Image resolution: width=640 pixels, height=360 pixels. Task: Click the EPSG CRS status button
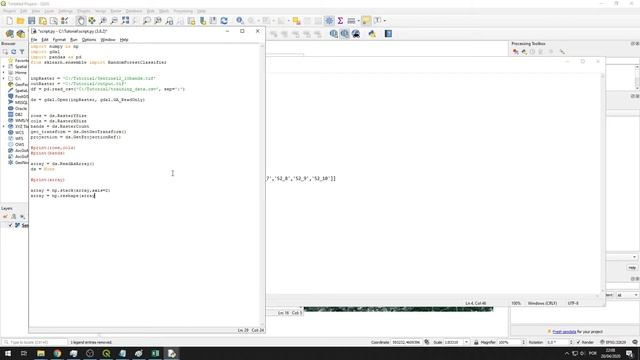click(x=613, y=342)
